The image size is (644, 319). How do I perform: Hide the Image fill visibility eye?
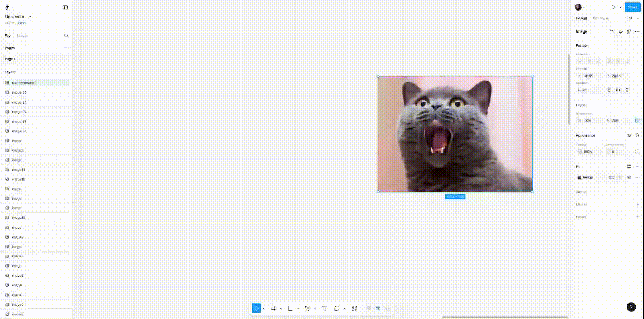pyautogui.click(x=629, y=178)
